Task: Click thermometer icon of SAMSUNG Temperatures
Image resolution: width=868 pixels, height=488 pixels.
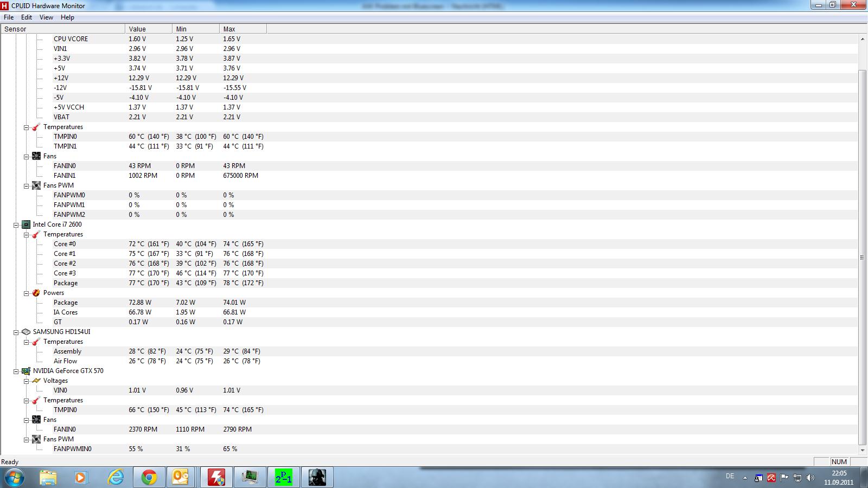Action: 36,342
